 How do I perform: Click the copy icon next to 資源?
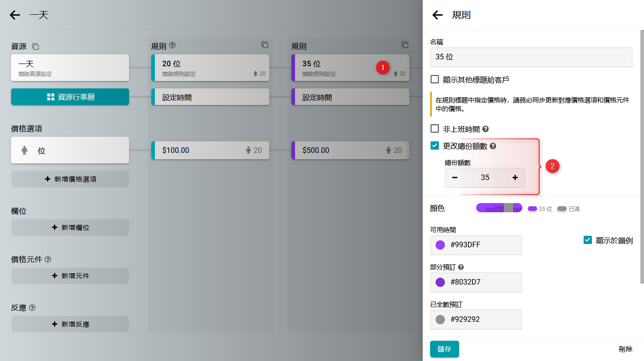click(x=35, y=47)
